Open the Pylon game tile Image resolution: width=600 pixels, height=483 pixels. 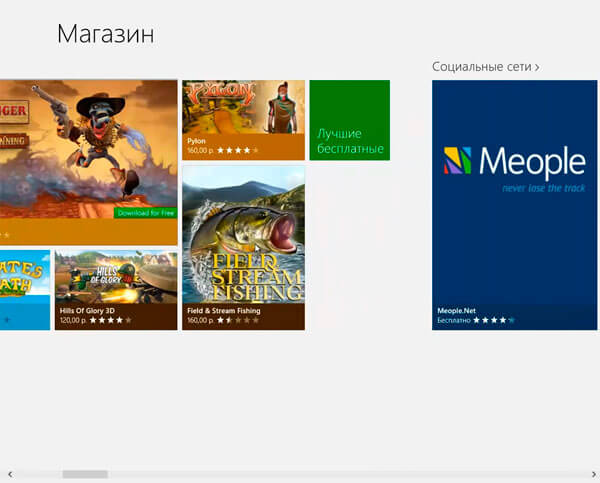[243, 120]
